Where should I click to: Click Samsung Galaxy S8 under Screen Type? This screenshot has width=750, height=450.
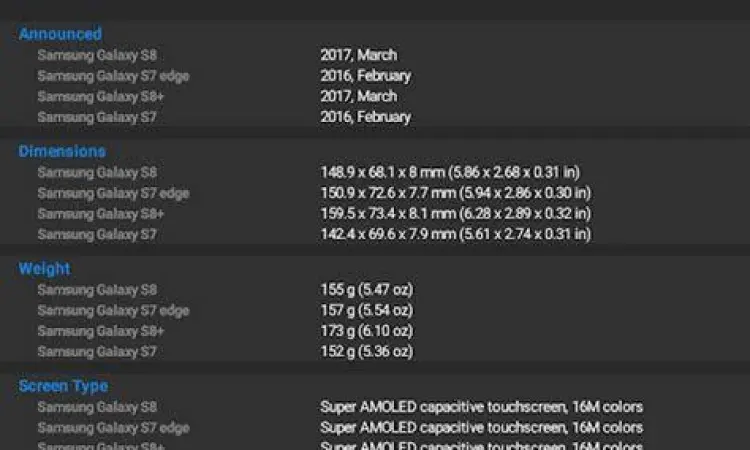(97, 407)
